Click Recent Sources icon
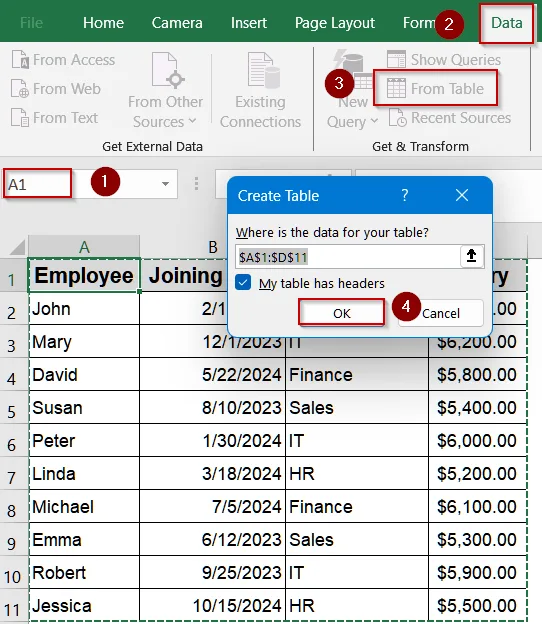The height and width of the screenshot is (624, 542). (x=397, y=118)
